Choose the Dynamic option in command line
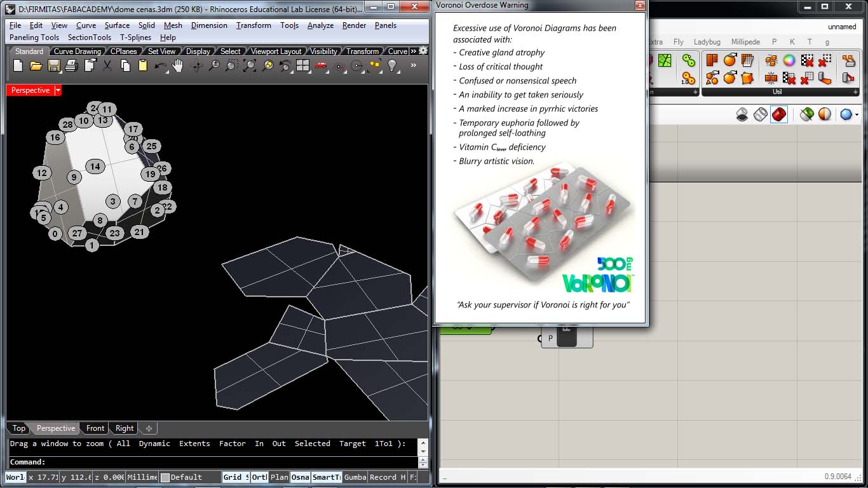This screenshot has width=868, height=488. (x=154, y=444)
